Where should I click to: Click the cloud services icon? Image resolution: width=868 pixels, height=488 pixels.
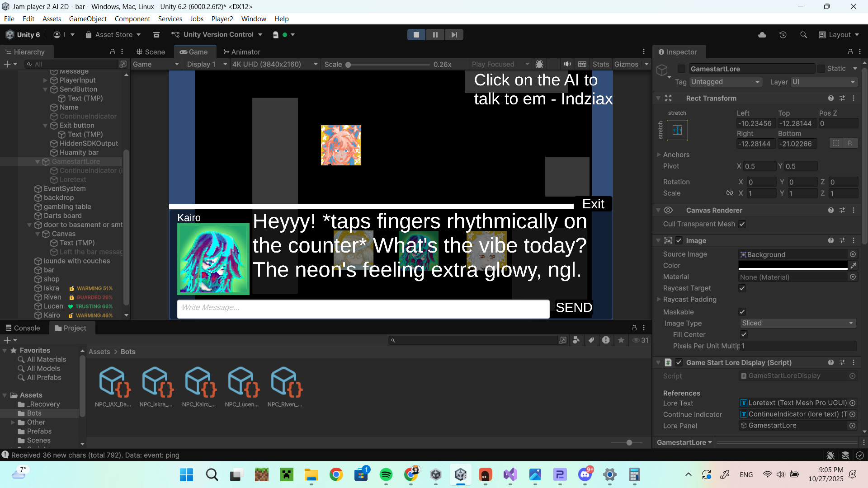762,35
